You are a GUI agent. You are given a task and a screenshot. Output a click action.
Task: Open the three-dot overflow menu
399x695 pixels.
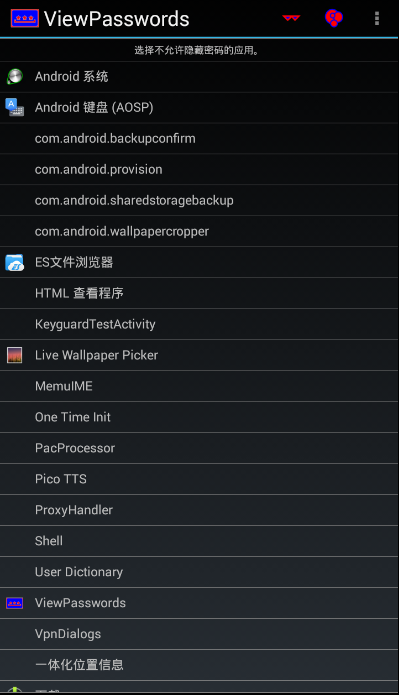click(x=377, y=18)
